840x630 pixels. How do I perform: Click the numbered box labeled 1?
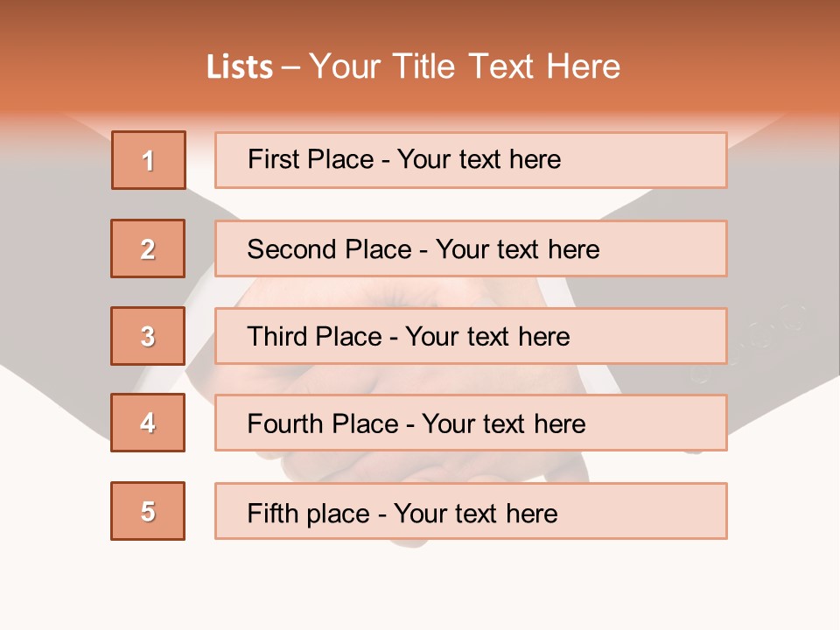149,160
